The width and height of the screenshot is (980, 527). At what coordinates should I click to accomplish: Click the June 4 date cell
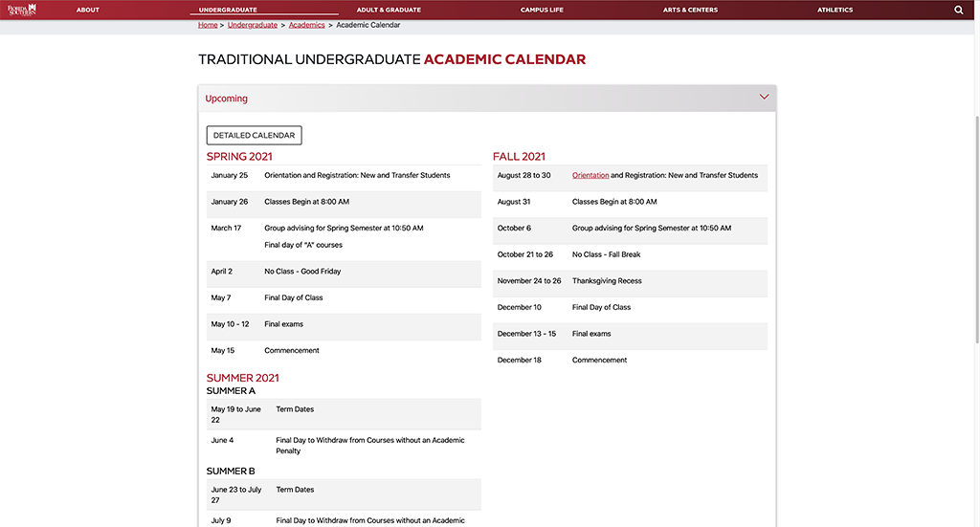click(x=222, y=440)
